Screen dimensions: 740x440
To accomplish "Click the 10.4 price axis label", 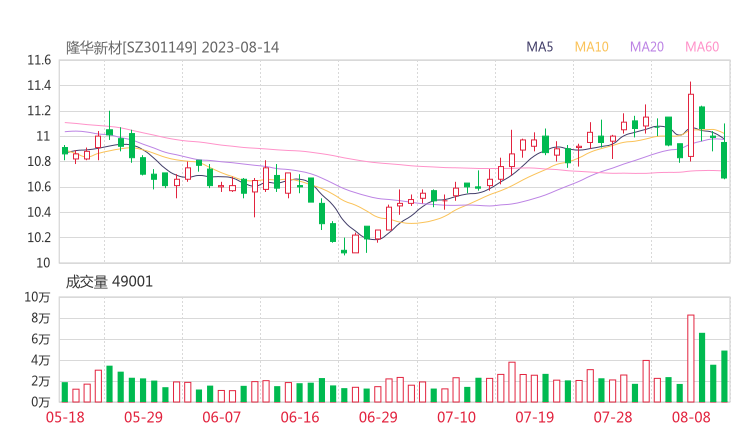I will [39, 212].
